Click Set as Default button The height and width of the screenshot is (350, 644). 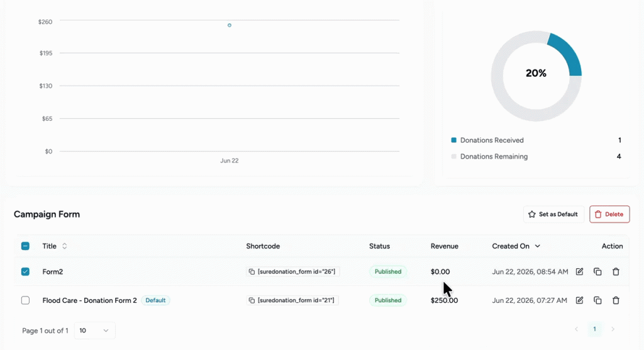(x=553, y=214)
